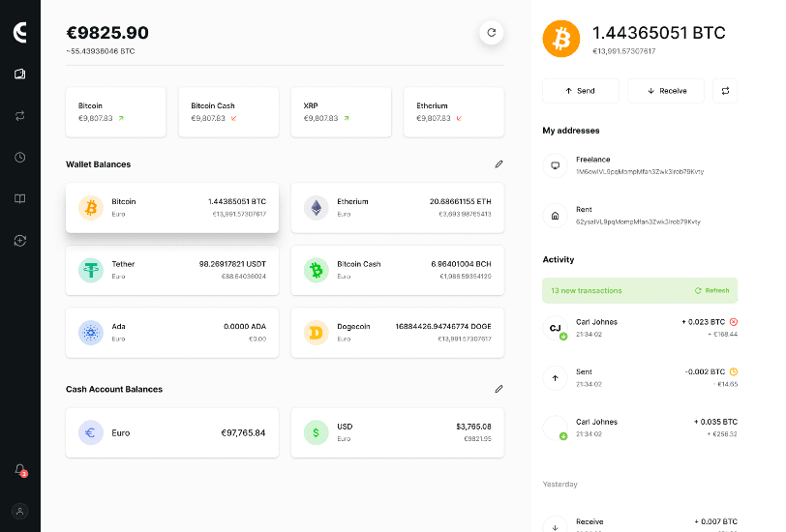
Task: Open the Euro cash account card
Action: click(172, 432)
